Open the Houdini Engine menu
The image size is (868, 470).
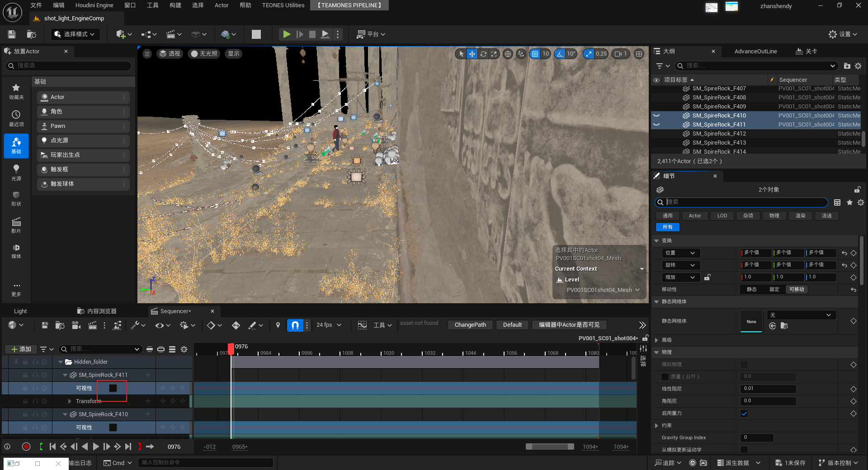click(94, 5)
